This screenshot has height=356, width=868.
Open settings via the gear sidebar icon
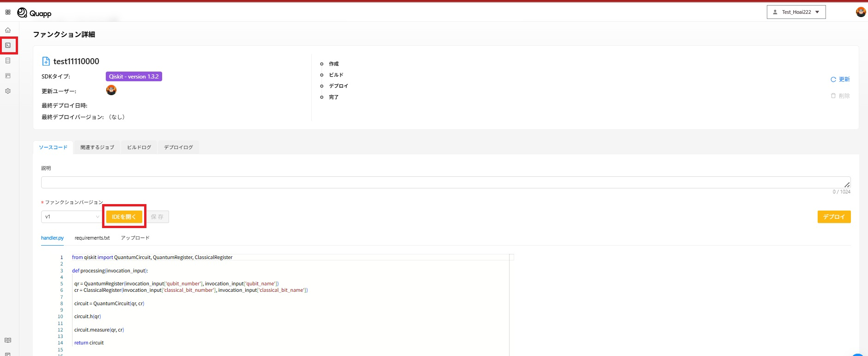point(8,91)
